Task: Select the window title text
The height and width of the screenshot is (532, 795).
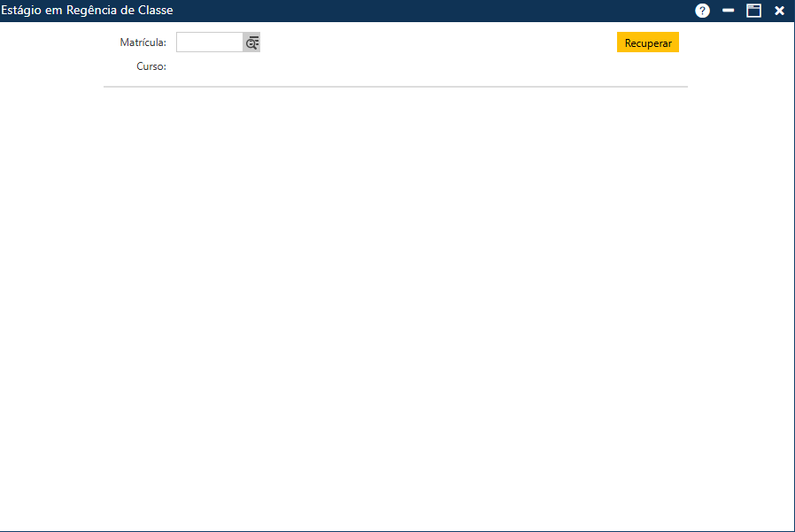Action: 87,11
